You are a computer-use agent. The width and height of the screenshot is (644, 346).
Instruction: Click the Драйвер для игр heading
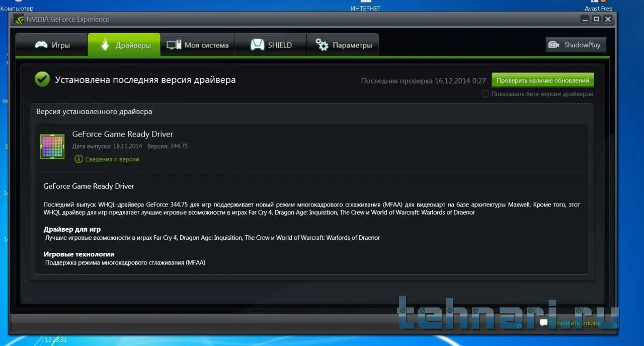[72, 229]
